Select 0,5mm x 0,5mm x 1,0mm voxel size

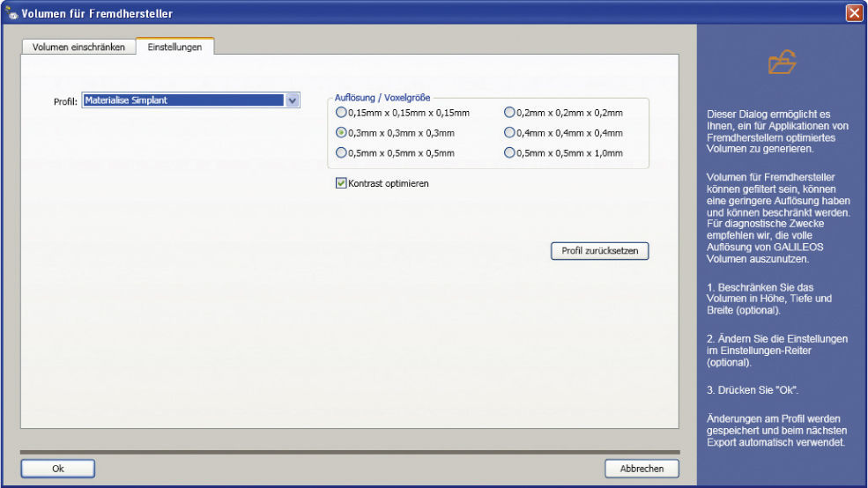pos(509,153)
